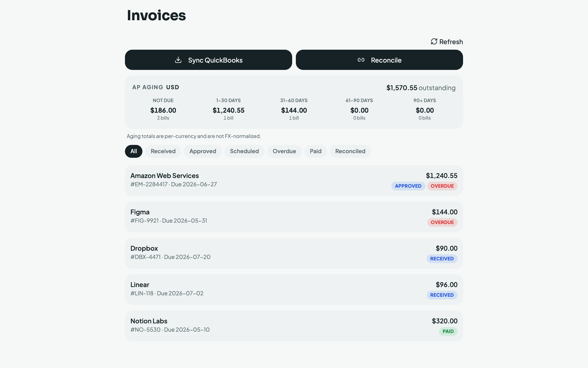
Task: Switch to the Reconciled filter
Action: (350, 151)
